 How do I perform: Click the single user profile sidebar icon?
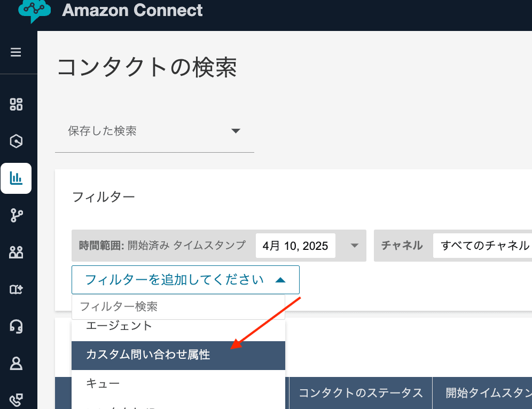pyautogui.click(x=16, y=364)
